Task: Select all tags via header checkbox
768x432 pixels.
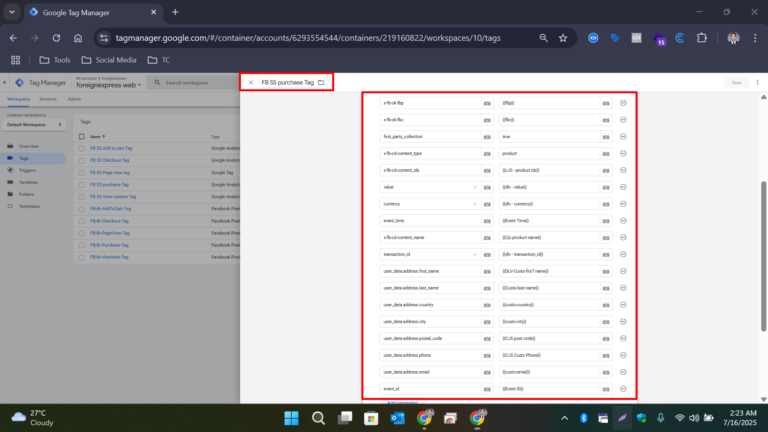Action: click(x=83, y=136)
